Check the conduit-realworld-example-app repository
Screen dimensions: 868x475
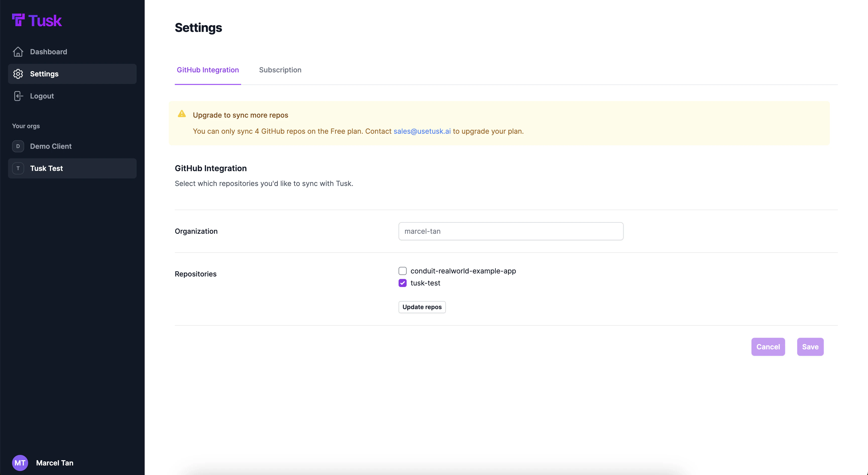click(402, 271)
